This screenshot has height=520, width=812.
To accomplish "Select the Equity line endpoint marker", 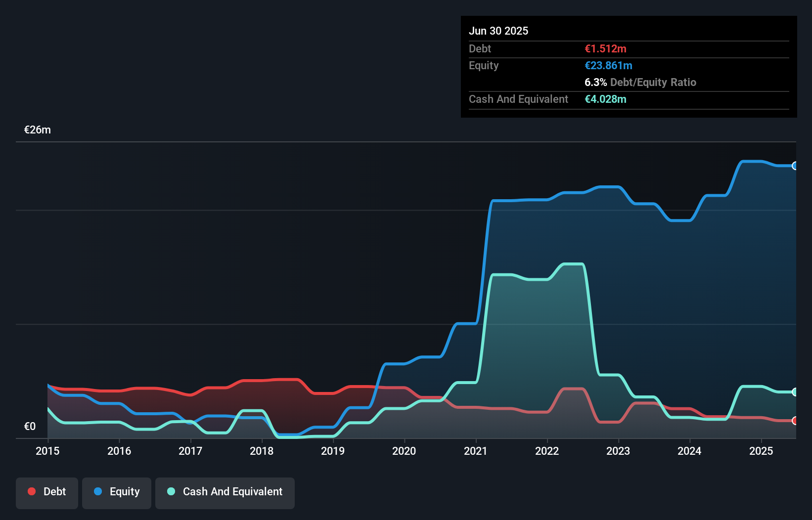I will tap(795, 166).
